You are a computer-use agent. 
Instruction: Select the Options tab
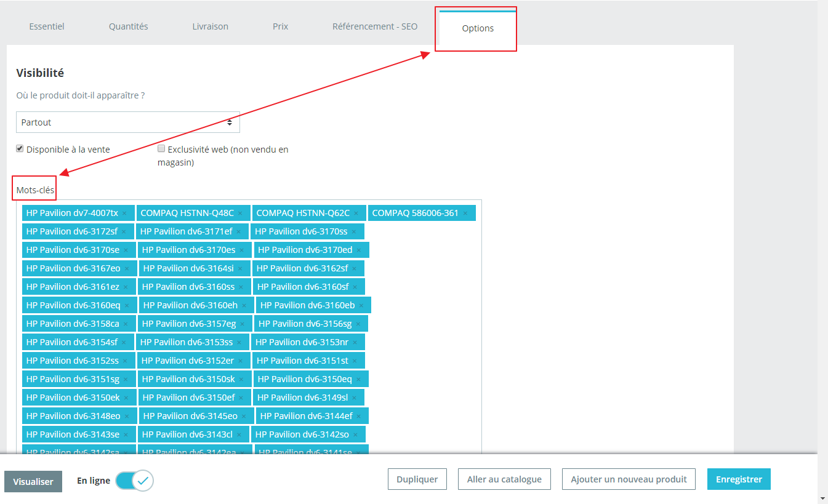coord(478,28)
